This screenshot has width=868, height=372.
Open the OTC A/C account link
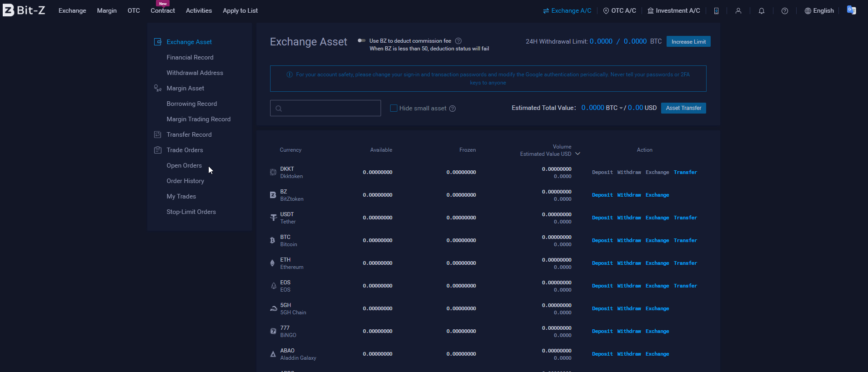(x=619, y=11)
